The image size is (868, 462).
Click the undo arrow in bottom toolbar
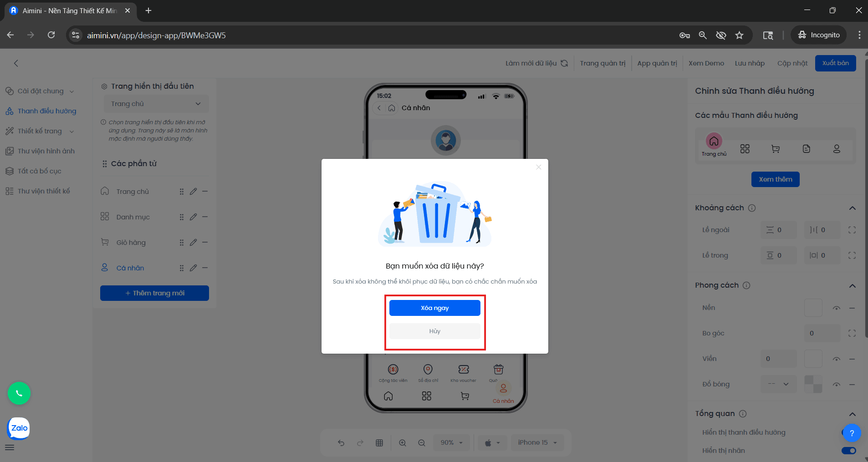pyautogui.click(x=341, y=443)
